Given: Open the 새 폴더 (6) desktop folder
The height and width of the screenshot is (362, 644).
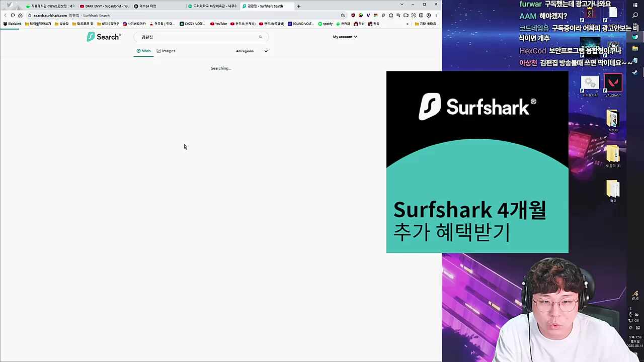Looking at the screenshot, I should pos(613,156).
